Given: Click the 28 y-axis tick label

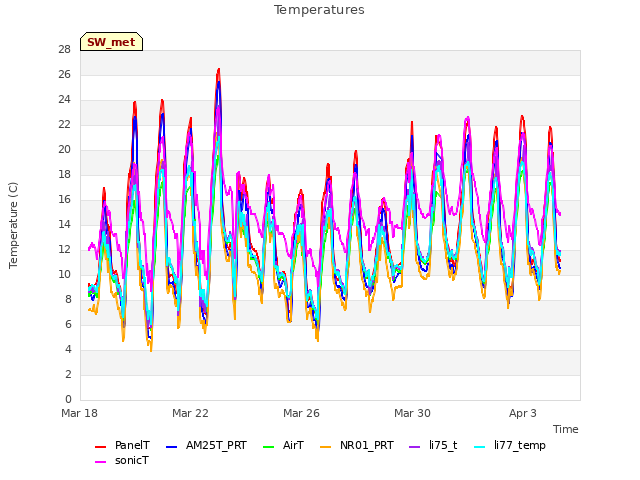Looking at the screenshot, I should point(64,49).
